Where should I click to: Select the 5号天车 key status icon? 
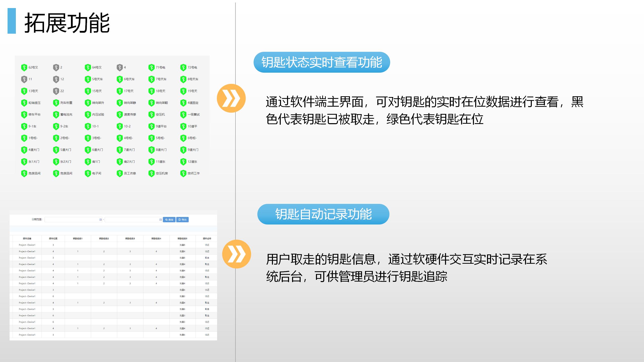pos(88,79)
